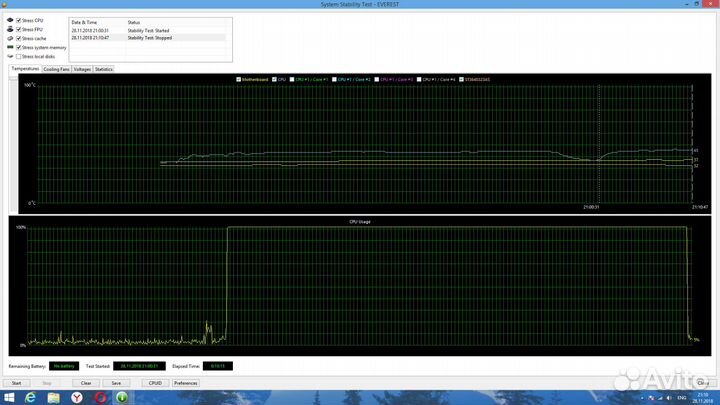Uncheck Stress FPU checkbox
Viewport: 720px width, 405px height.
19,29
